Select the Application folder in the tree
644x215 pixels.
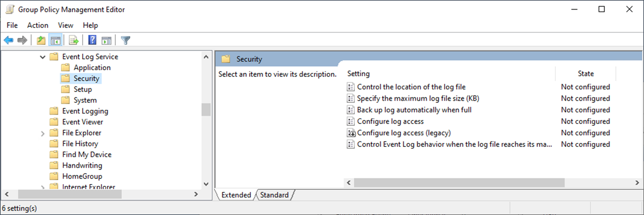92,68
